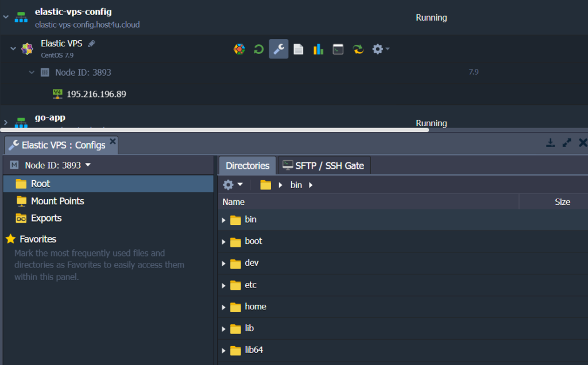Open the Config wrench icon for Elastic VPS
The image size is (588, 365).
278,49
